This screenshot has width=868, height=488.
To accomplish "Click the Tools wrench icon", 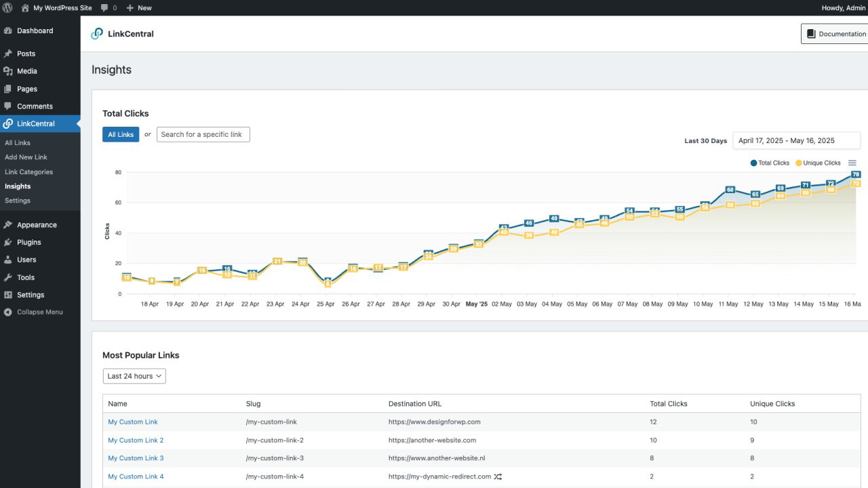I will (8, 277).
